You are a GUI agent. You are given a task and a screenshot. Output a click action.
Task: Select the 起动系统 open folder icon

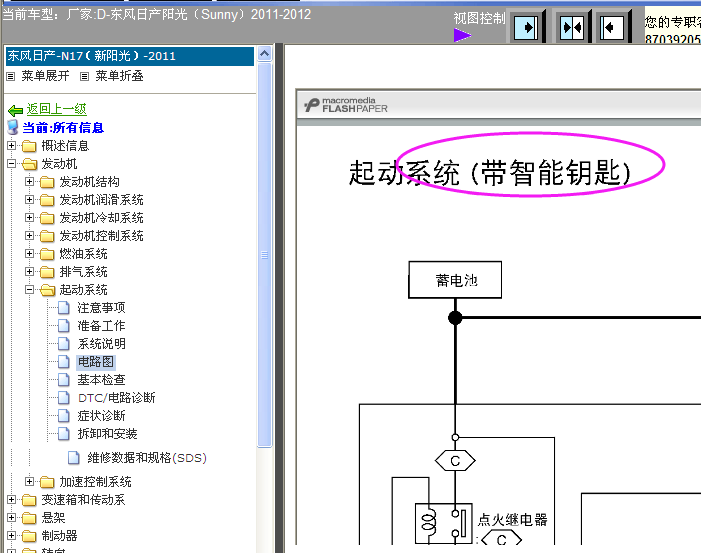(47, 290)
